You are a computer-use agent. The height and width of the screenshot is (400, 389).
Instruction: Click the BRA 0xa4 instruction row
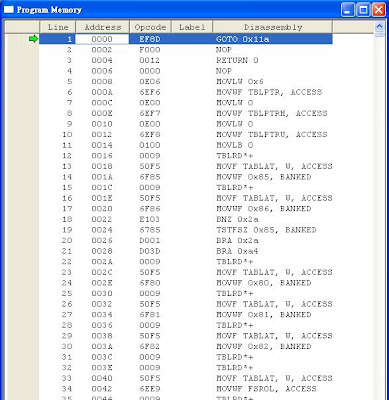pos(186,251)
